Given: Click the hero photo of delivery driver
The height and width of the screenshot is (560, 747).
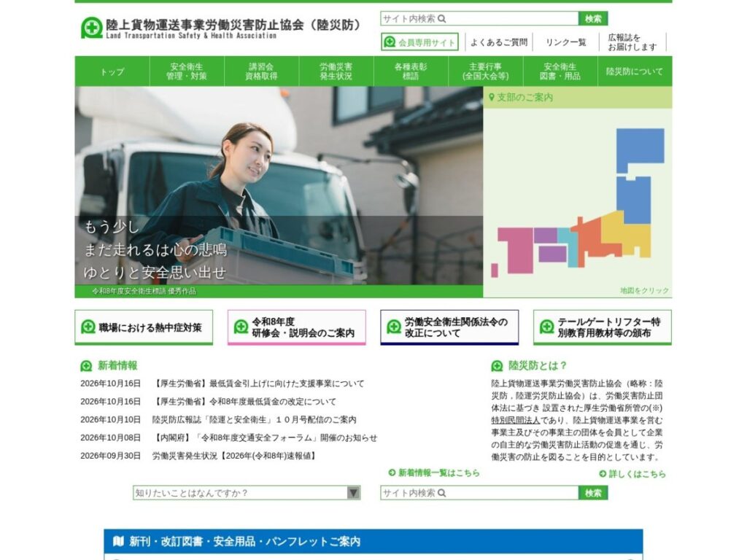Looking at the screenshot, I should point(279,186).
